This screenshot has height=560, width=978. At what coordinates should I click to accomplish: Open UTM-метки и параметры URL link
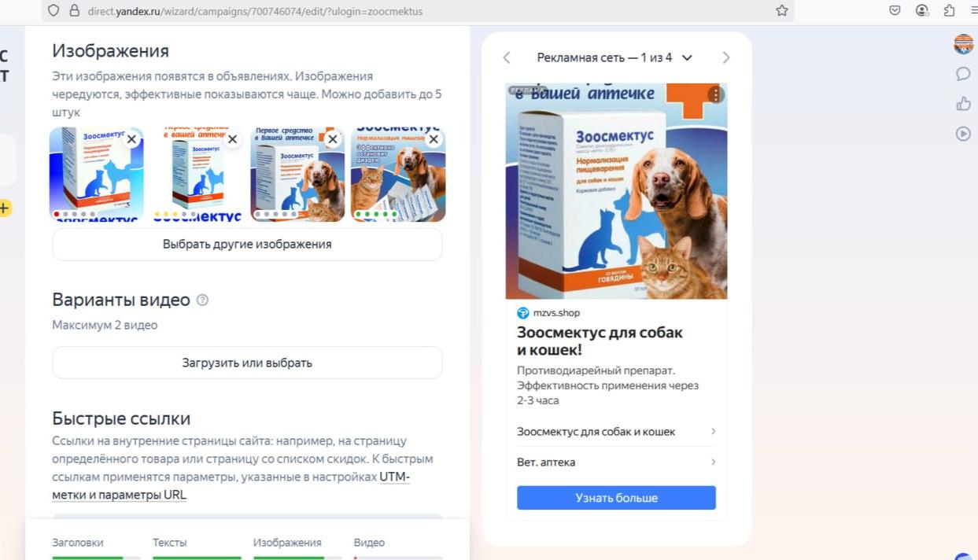231,486
